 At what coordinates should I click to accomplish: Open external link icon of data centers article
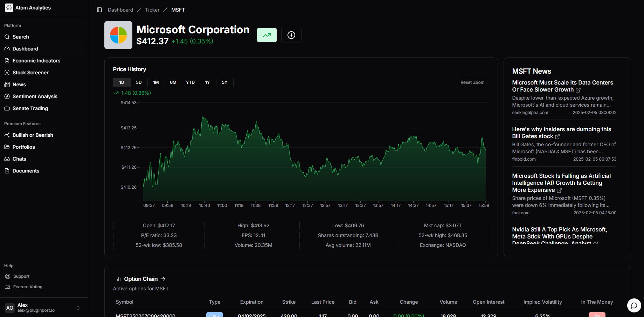(x=578, y=90)
